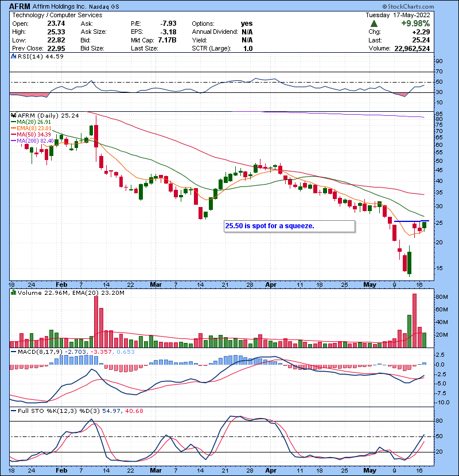Click the AFRM (Daily) 25.24 chart label
This screenshot has height=476, width=459.
48,116
